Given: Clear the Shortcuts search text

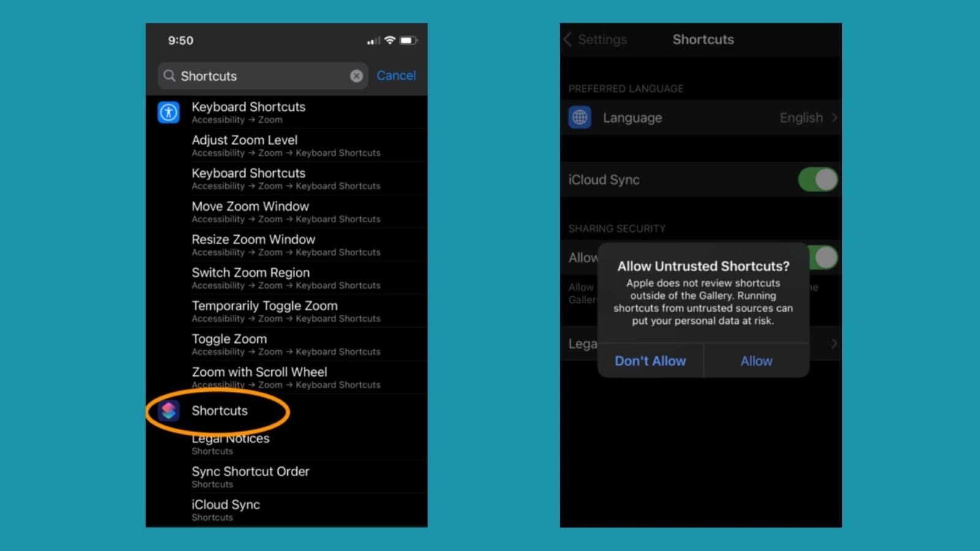Looking at the screenshot, I should (x=356, y=76).
